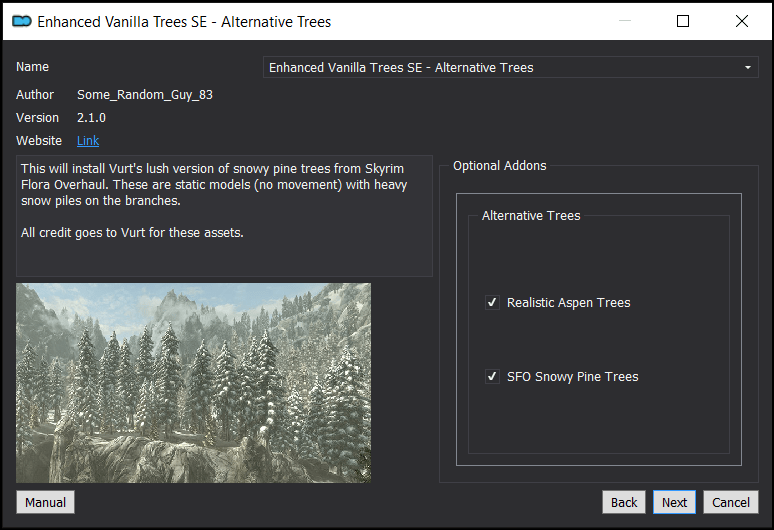Enable Realistic Aspen Trees checkbox
This screenshot has width=774, height=530.
tap(492, 302)
